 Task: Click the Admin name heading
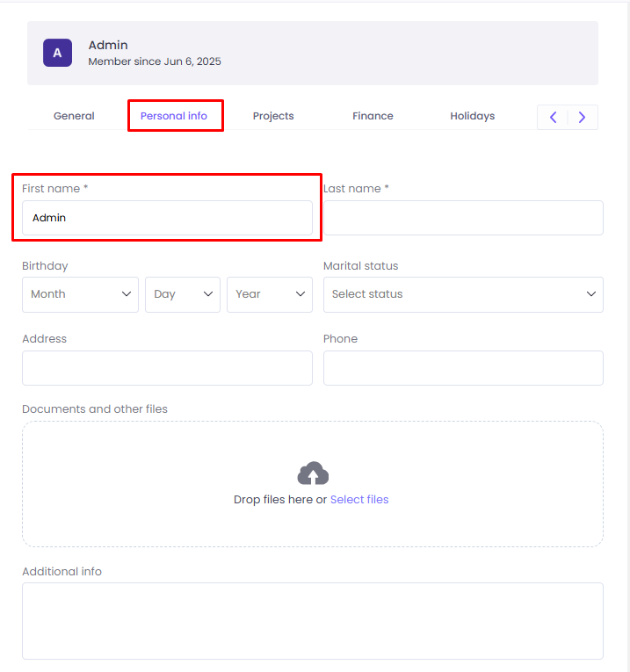(108, 45)
